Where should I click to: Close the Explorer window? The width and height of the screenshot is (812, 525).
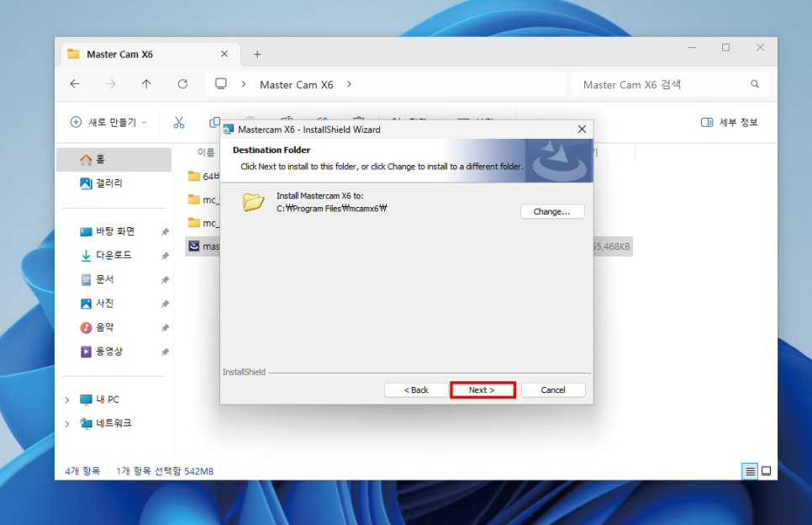coord(760,47)
